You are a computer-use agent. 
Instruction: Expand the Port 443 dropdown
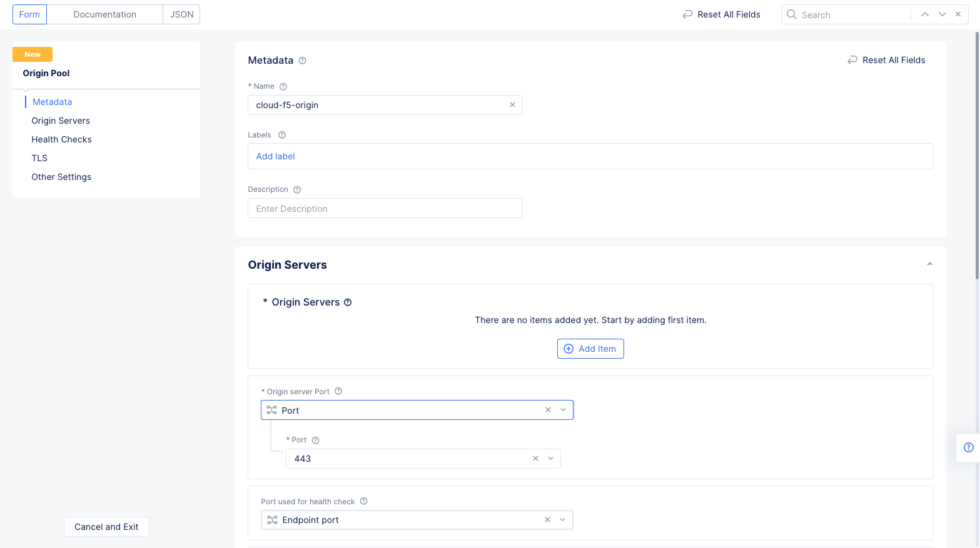point(550,459)
